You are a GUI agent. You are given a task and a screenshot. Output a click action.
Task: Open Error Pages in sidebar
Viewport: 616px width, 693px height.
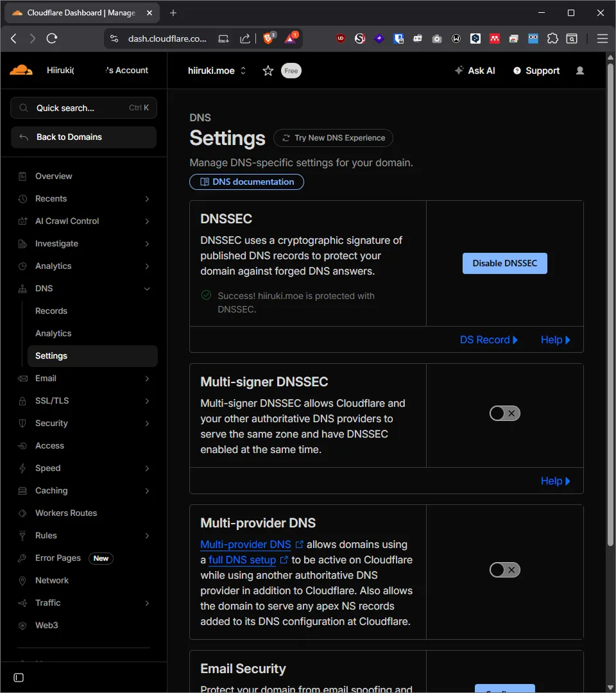58,558
